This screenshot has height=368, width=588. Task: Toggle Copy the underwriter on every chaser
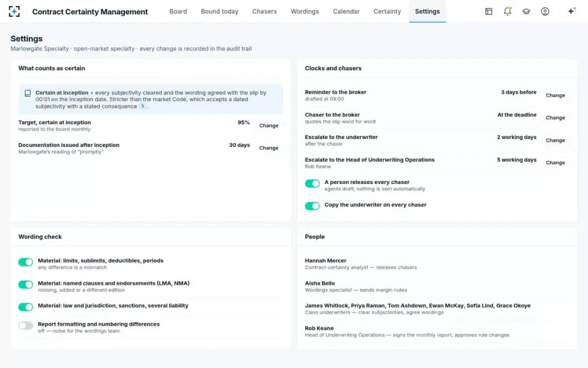[312, 206]
